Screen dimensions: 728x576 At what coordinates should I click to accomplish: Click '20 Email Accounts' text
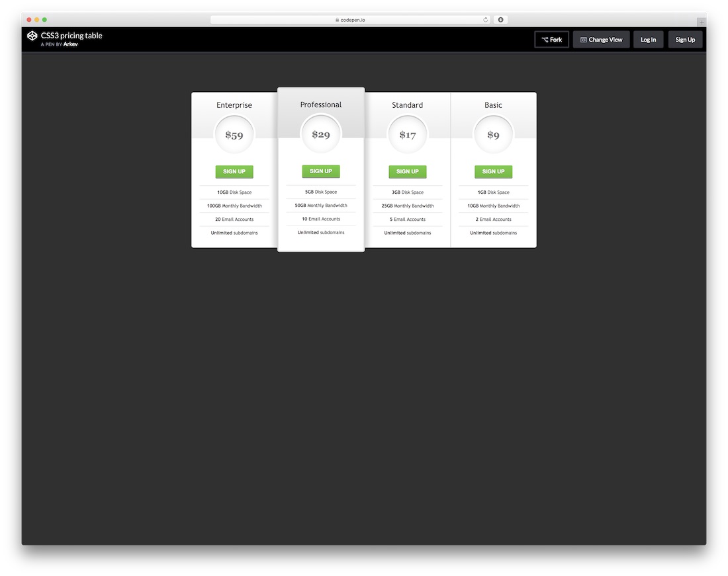coord(234,220)
